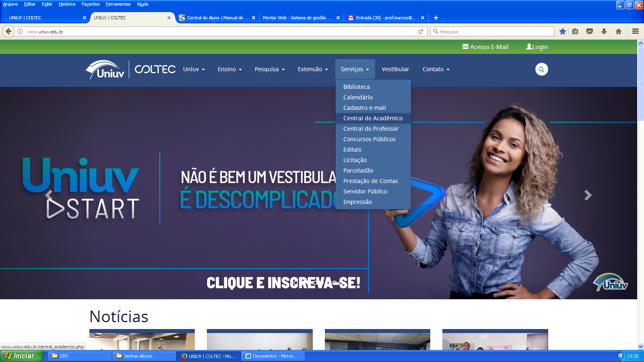
Task: Open the downloads arrow icon
Action: coord(604,31)
